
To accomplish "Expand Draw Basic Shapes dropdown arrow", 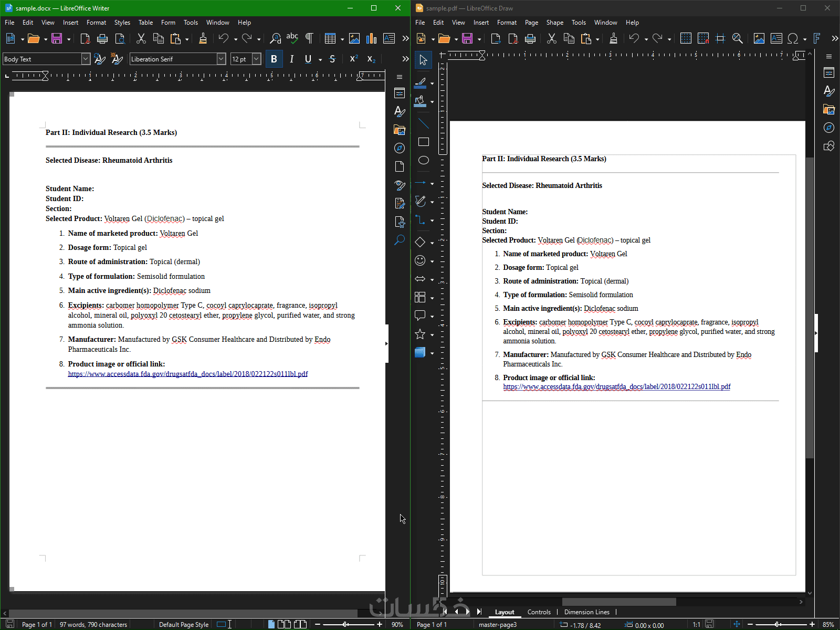I will (432, 243).
